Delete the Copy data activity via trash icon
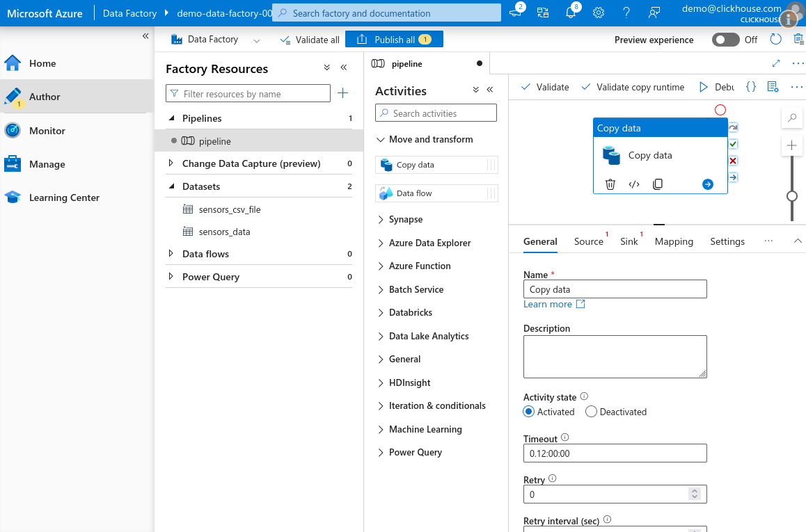Image resolution: width=806 pixels, height=532 pixels. [610, 184]
